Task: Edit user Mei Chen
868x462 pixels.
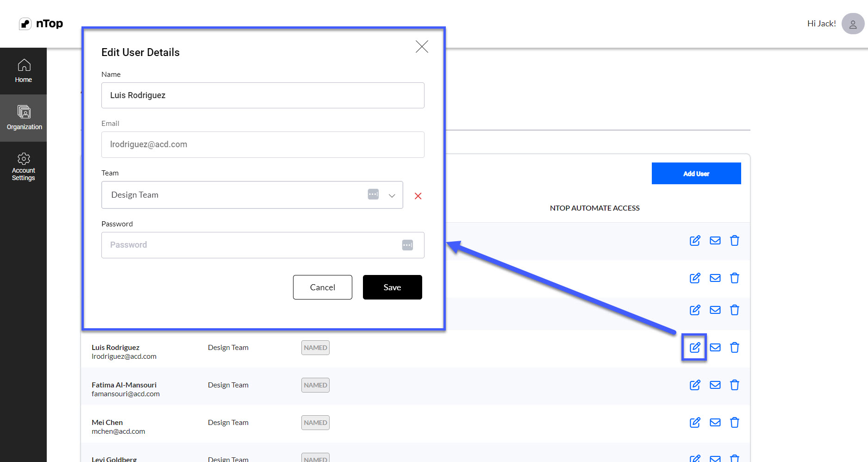Action: click(695, 422)
